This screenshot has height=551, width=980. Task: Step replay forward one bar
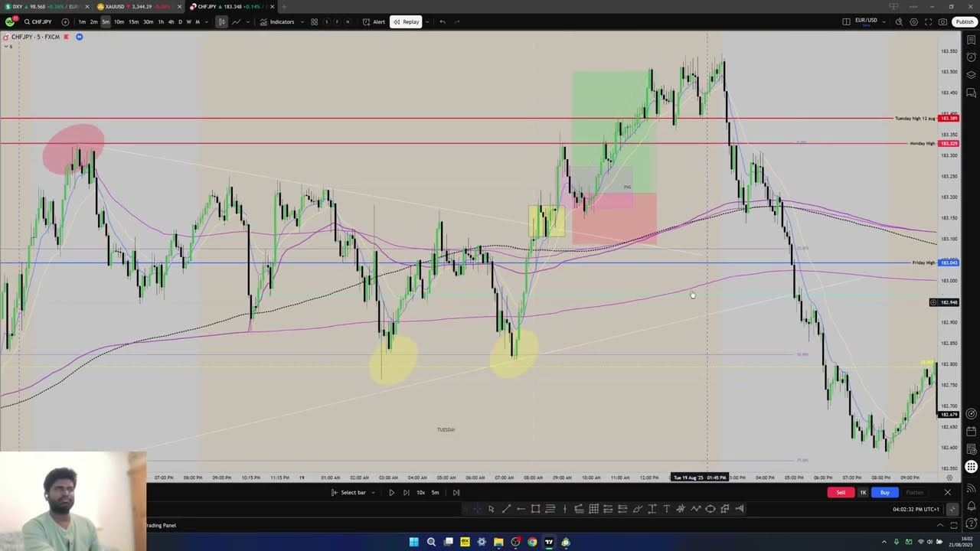tap(406, 492)
